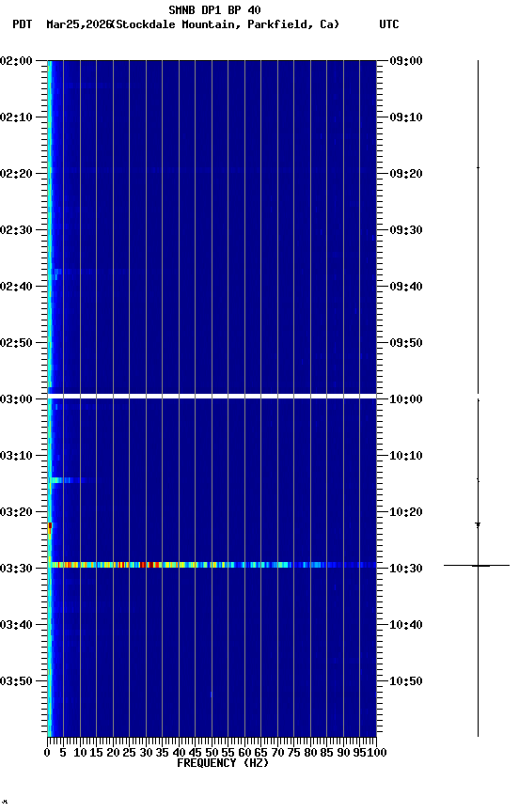This screenshot has width=519, height=812.
Task: Click the 15 Hz frequency axis label
Action: tap(96, 753)
